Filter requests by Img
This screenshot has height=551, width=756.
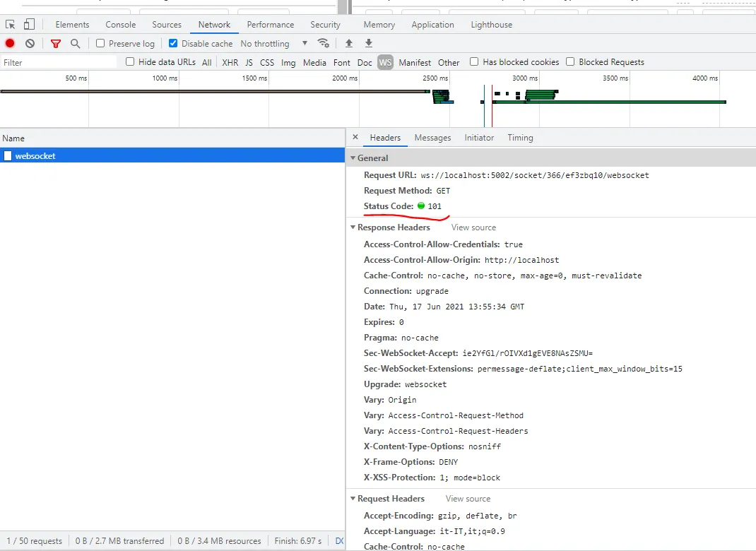point(288,62)
